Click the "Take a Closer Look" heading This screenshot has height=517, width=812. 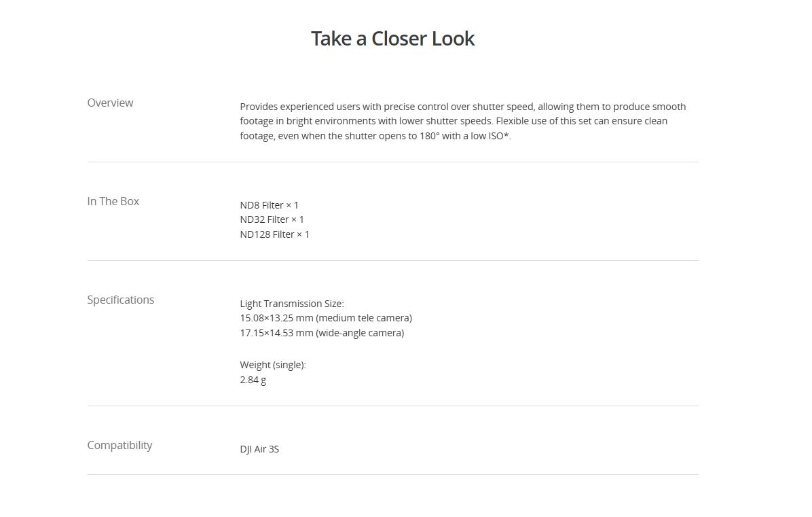[x=392, y=39]
